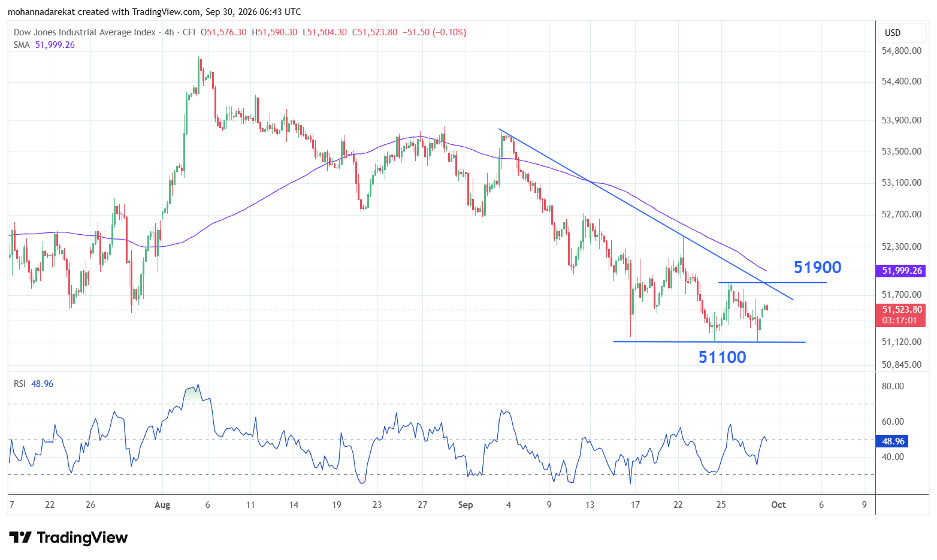
Task: Click the purple SMA price tag on the axis
Action: [901, 271]
